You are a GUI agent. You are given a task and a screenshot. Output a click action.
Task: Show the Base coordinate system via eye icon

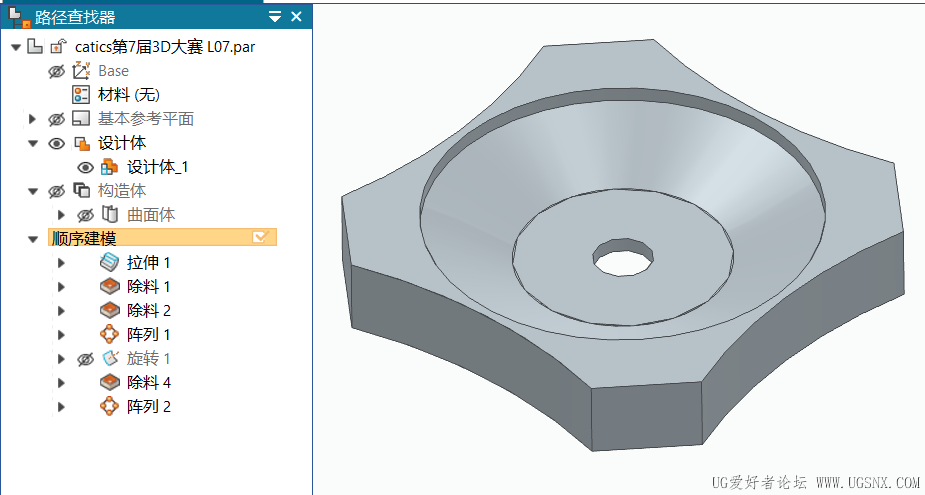56,71
